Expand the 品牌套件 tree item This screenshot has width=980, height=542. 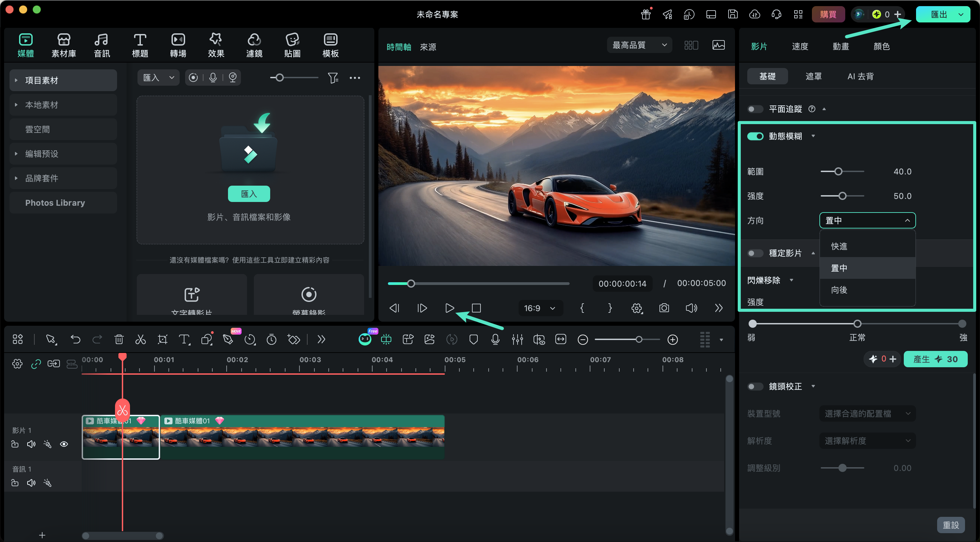[x=16, y=178]
